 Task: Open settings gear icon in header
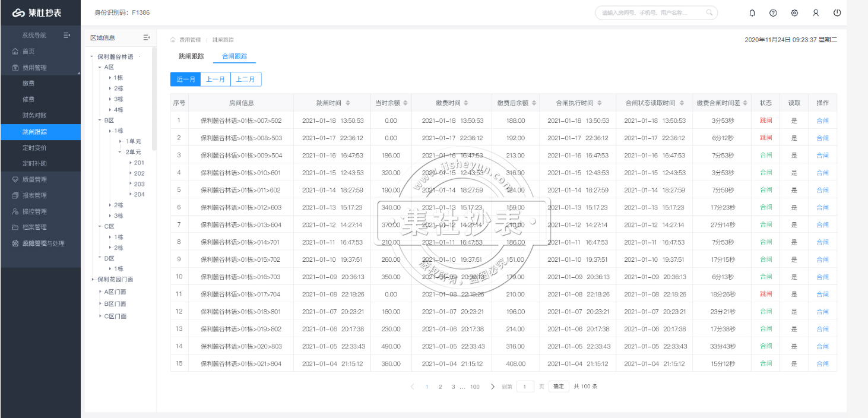(794, 12)
